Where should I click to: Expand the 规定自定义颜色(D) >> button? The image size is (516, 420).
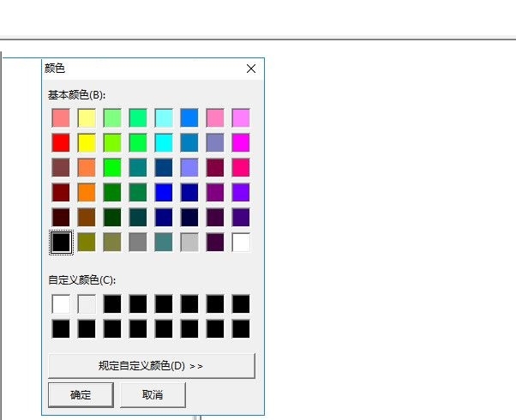(x=152, y=366)
